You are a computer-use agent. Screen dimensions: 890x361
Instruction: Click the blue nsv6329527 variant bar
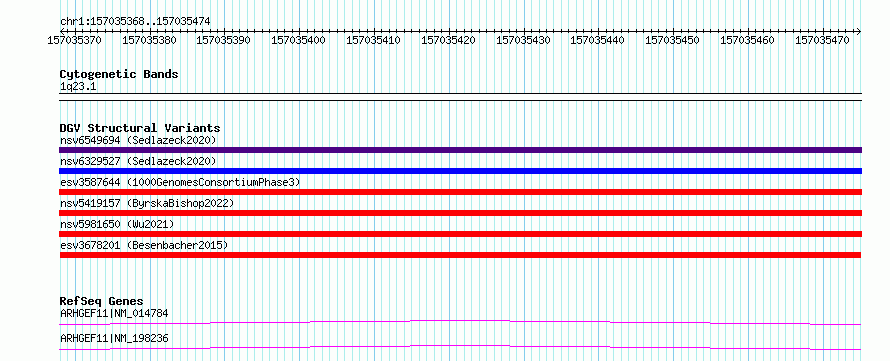click(x=460, y=171)
